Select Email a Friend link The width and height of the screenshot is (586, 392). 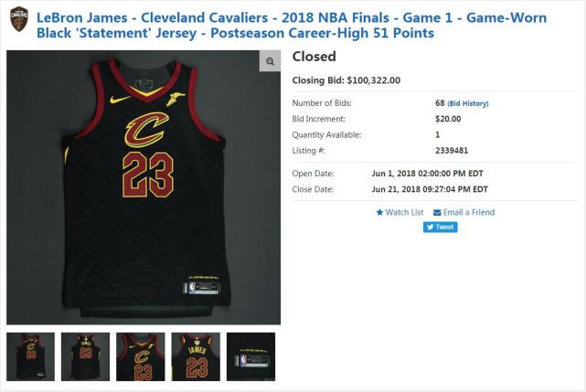[x=463, y=212]
